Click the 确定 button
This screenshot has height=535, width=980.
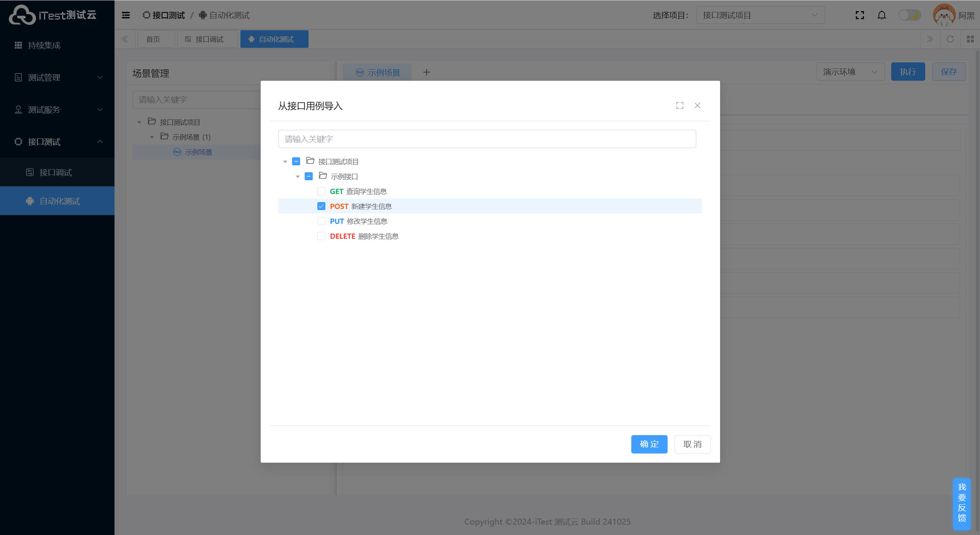(649, 444)
